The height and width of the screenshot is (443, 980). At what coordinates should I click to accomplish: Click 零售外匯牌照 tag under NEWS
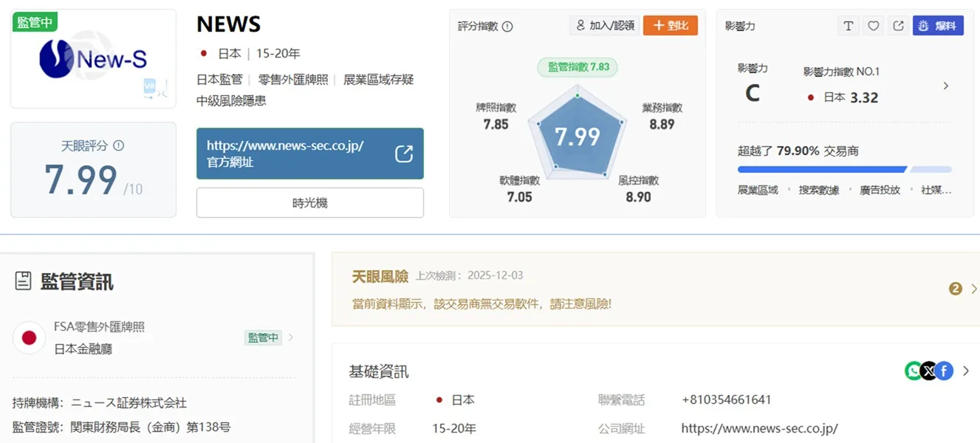[292, 80]
